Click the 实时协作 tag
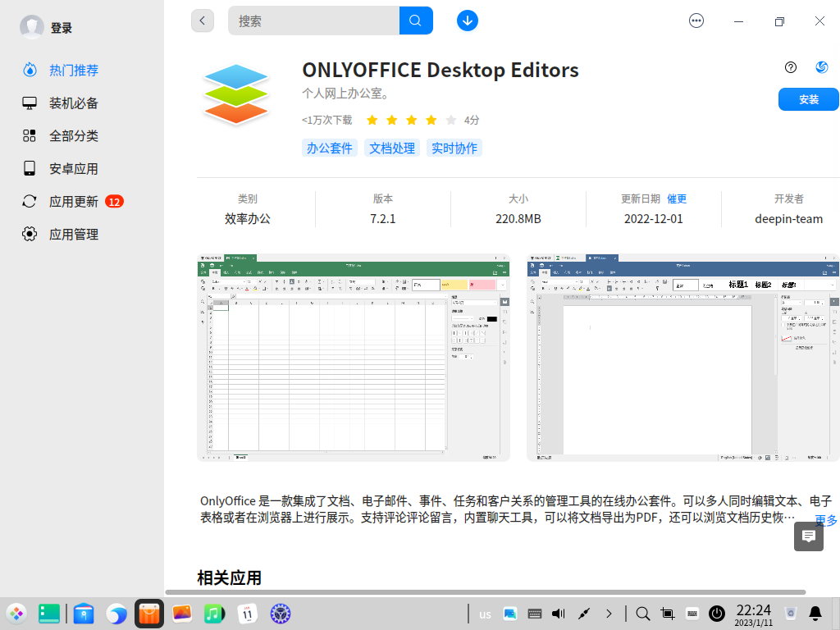 454,148
